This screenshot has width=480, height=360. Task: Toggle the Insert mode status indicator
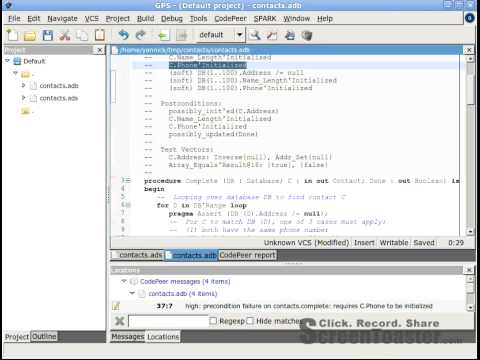364,243
